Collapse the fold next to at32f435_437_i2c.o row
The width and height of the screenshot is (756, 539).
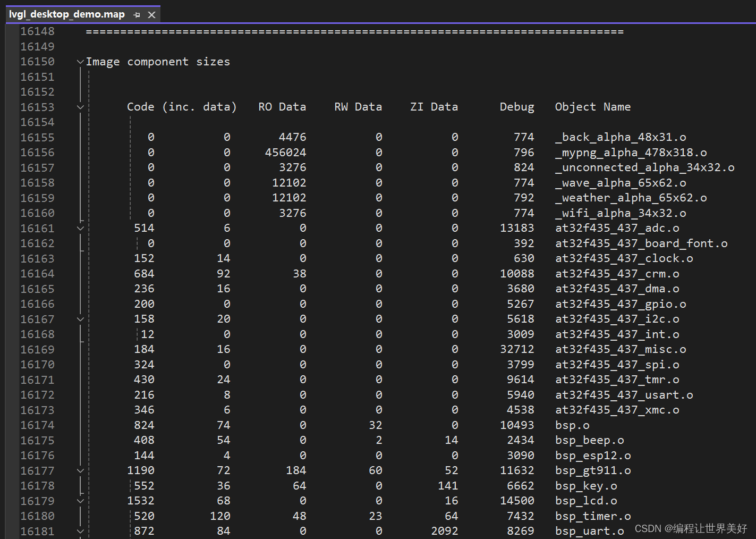[x=80, y=318]
